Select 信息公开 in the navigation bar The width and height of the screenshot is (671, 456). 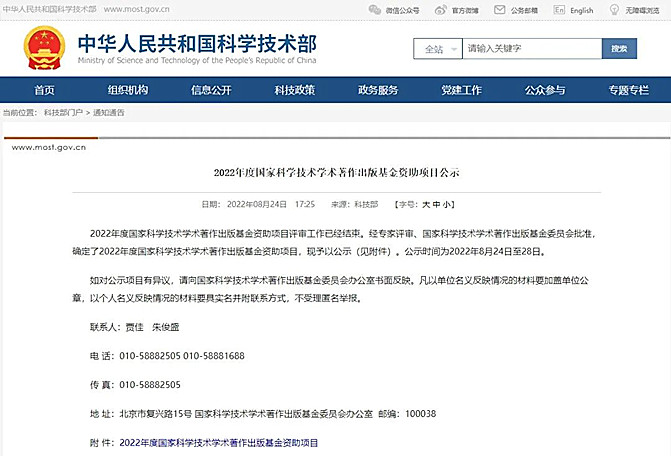point(211,90)
